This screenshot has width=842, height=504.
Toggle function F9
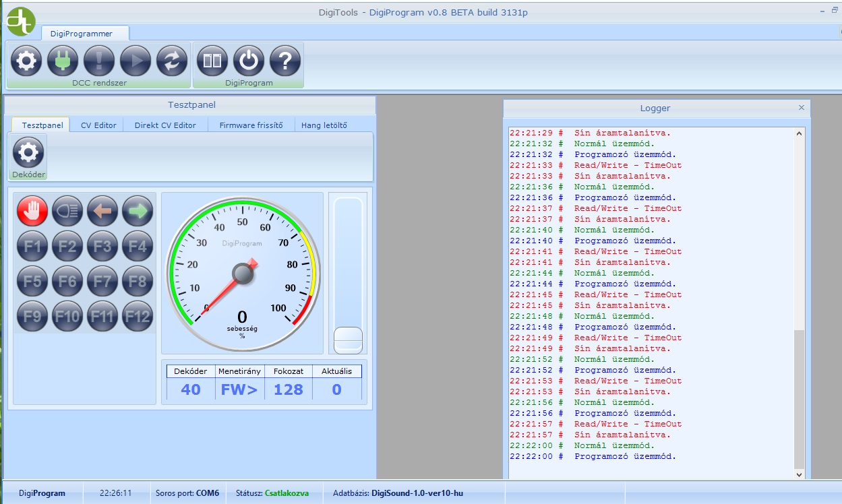(x=32, y=316)
